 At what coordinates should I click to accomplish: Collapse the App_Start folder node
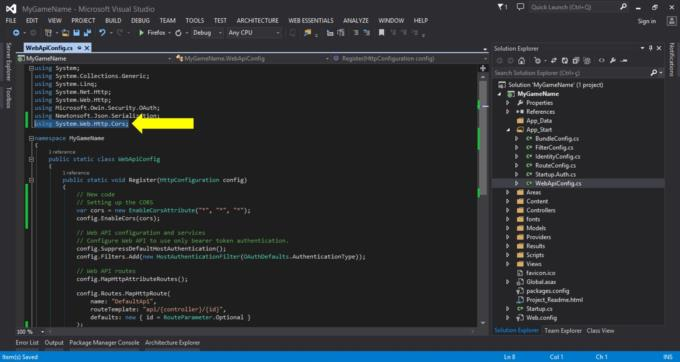507,130
